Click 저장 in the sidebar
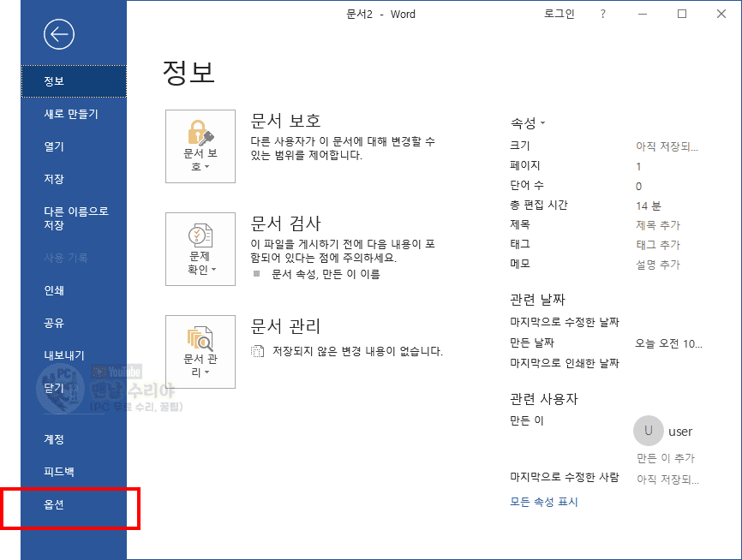Image resolution: width=742 pixels, height=560 pixels. [x=55, y=179]
